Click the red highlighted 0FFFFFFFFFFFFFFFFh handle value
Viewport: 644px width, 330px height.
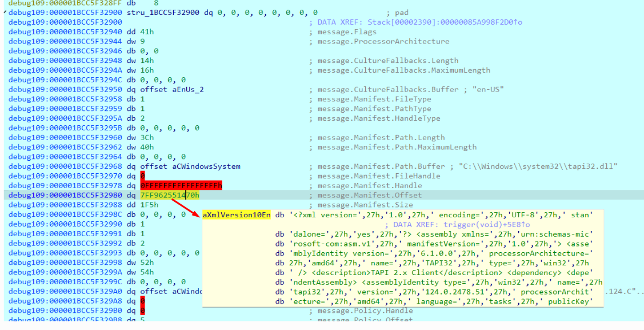tap(181, 186)
